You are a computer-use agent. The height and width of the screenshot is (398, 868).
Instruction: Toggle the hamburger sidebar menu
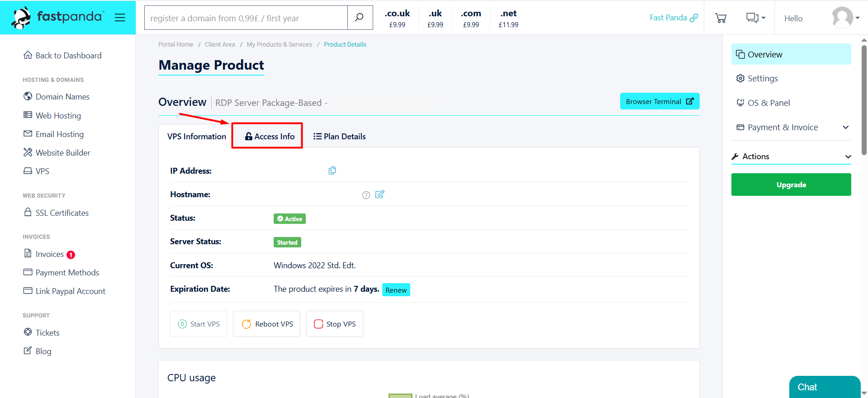(120, 18)
